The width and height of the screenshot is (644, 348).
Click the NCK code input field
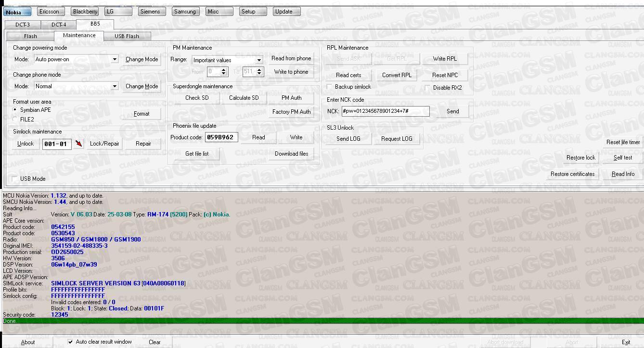(386, 111)
